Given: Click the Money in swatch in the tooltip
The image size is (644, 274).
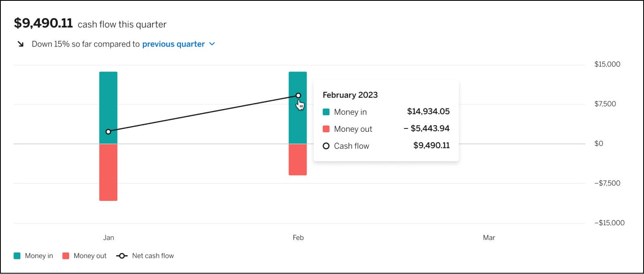Looking at the screenshot, I should (x=326, y=111).
